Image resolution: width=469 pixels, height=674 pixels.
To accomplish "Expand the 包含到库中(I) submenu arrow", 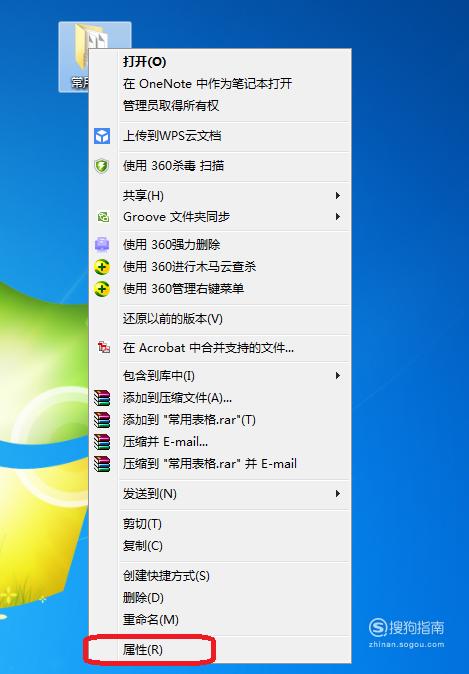I will (x=338, y=376).
